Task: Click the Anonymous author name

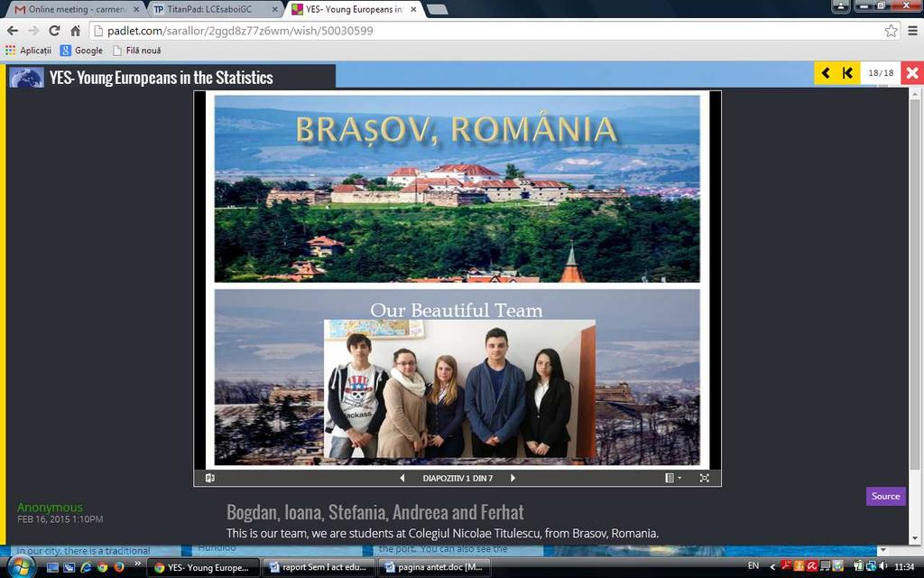Action: point(51,508)
